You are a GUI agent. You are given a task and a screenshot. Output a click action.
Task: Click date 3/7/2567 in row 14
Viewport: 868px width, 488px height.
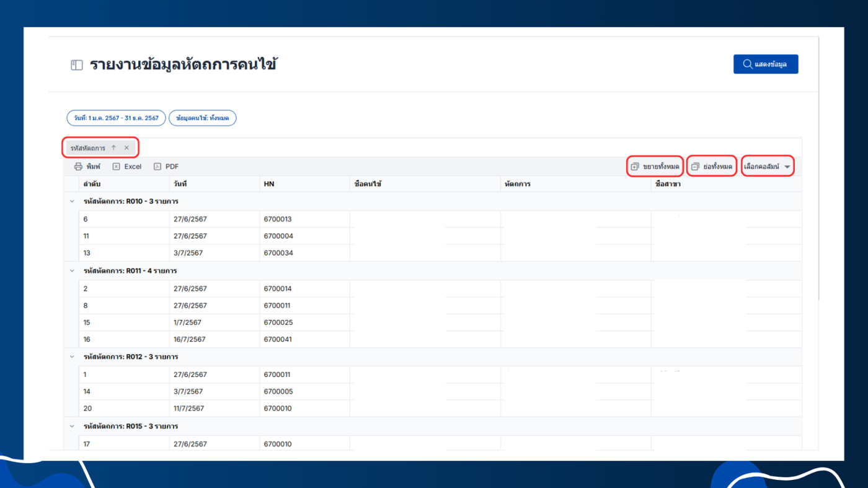215,392
